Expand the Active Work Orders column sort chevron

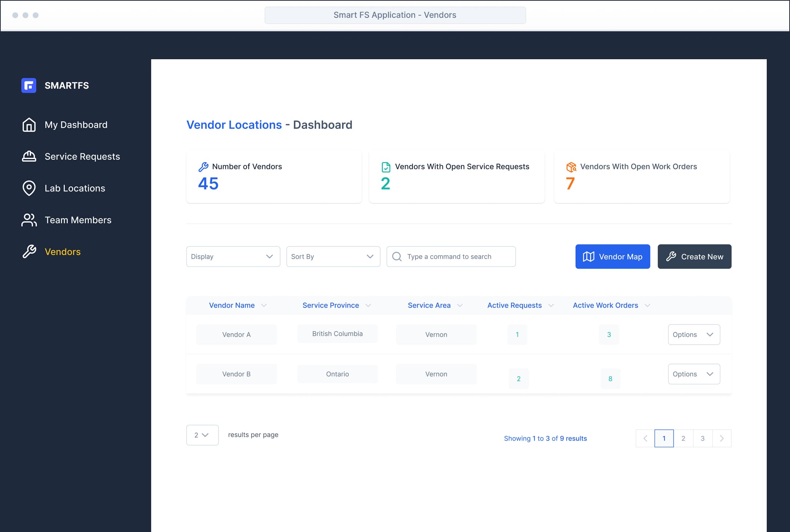(647, 306)
